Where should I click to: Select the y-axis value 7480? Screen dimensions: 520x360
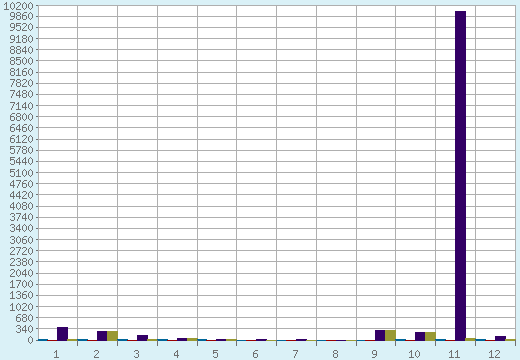pos(21,95)
